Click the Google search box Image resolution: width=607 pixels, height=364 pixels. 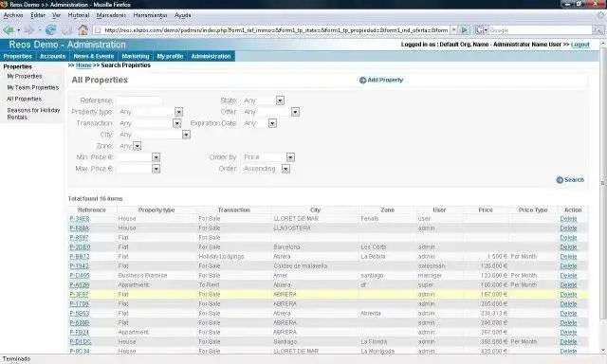(x=541, y=29)
